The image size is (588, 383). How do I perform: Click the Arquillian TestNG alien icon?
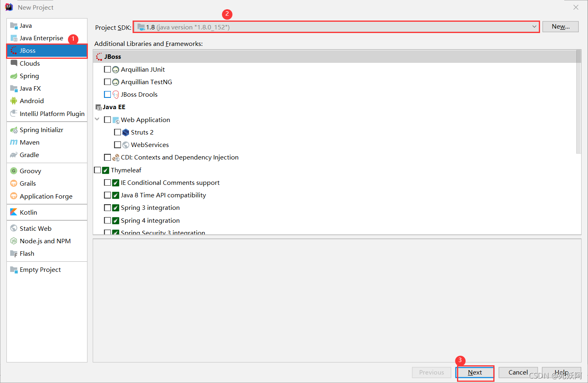pos(116,82)
